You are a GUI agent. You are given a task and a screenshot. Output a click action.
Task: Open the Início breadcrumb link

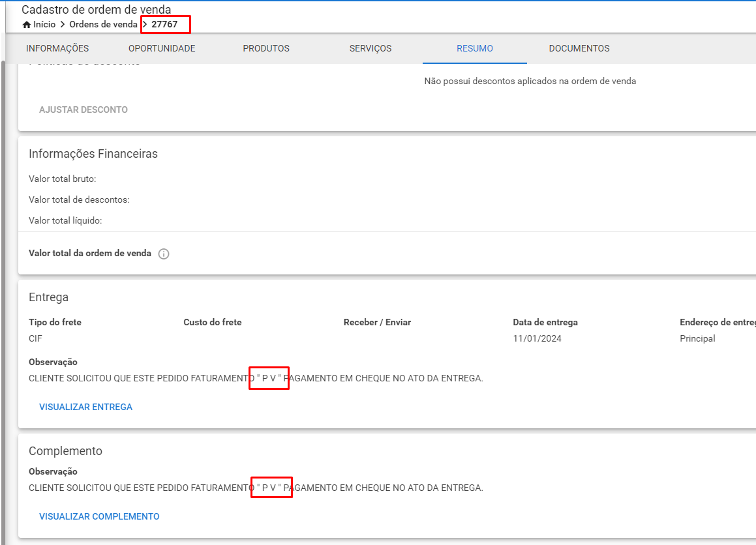(x=44, y=24)
